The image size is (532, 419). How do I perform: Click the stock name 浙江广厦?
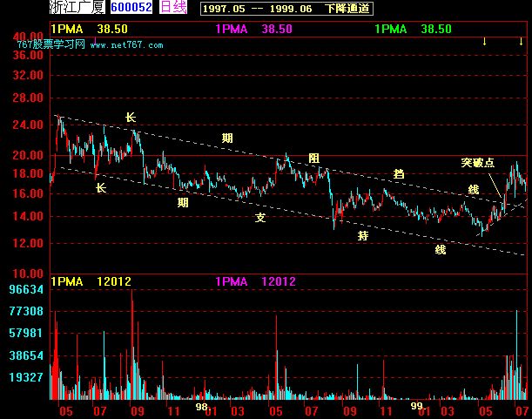(x=77, y=7)
